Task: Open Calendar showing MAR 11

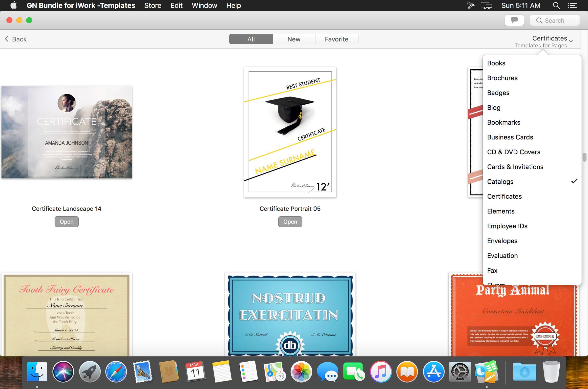Action: 195,371
